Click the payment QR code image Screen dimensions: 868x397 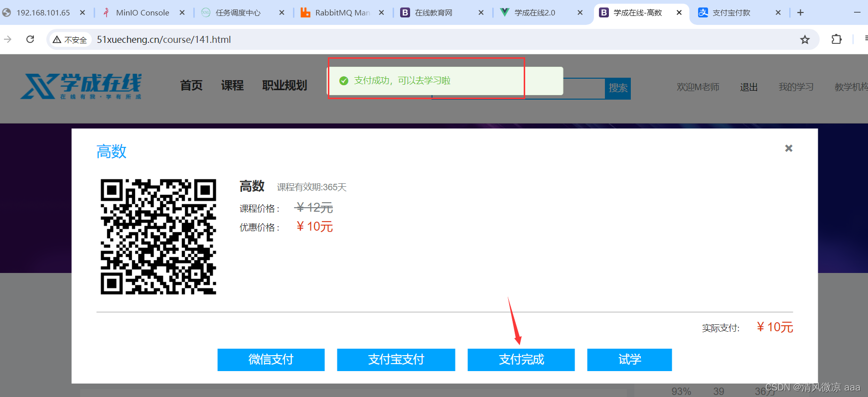tap(158, 237)
